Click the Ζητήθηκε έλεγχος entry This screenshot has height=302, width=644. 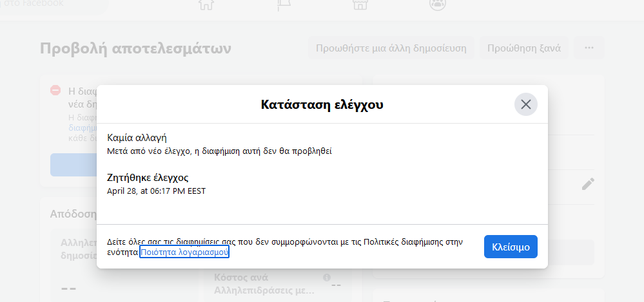tap(148, 178)
